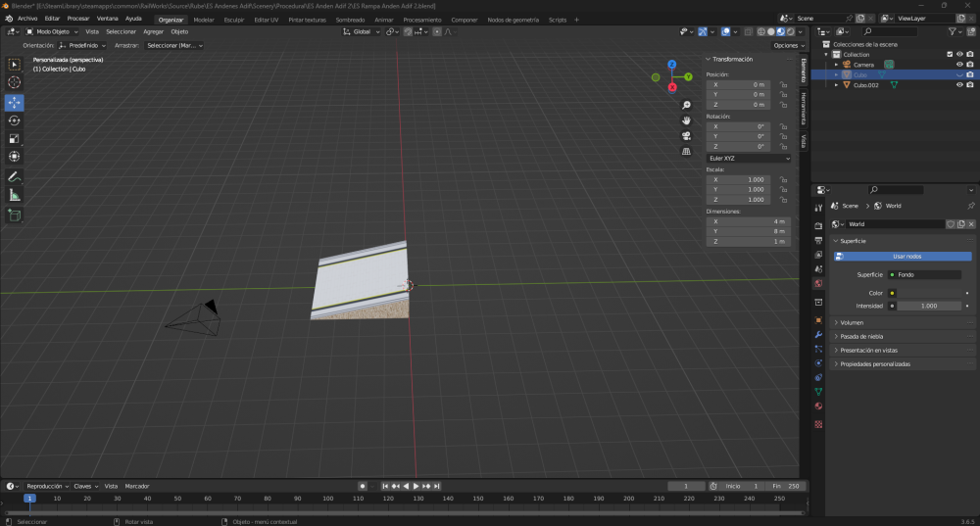Uncheck the Collection exclude checkbox

[949, 55]
